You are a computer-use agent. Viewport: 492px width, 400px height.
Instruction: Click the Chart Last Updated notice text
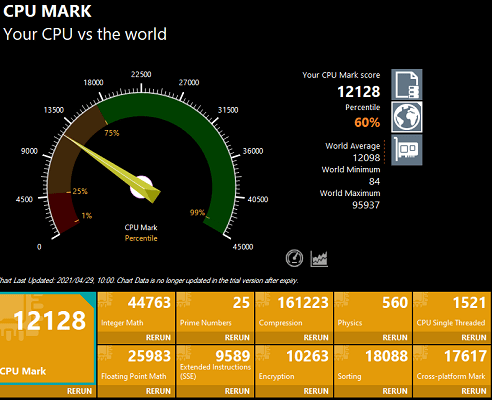pyautogui.click(x=149, y=280)
